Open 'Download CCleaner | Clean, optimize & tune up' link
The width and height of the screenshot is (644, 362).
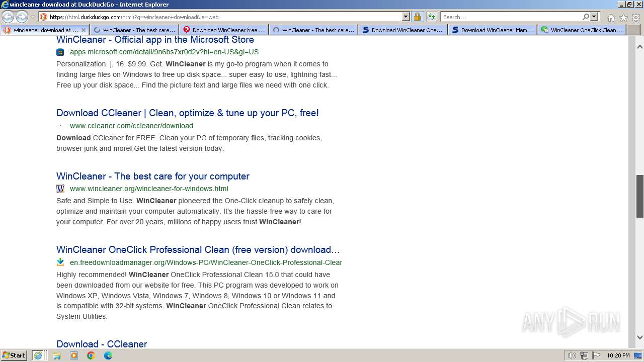(188, 113)
